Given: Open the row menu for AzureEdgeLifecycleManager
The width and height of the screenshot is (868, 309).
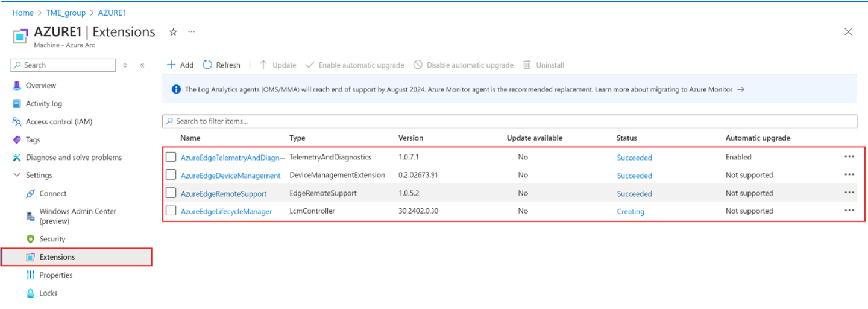Looking at the screenshot, I should pyautogui.click(x=849, y=211).
